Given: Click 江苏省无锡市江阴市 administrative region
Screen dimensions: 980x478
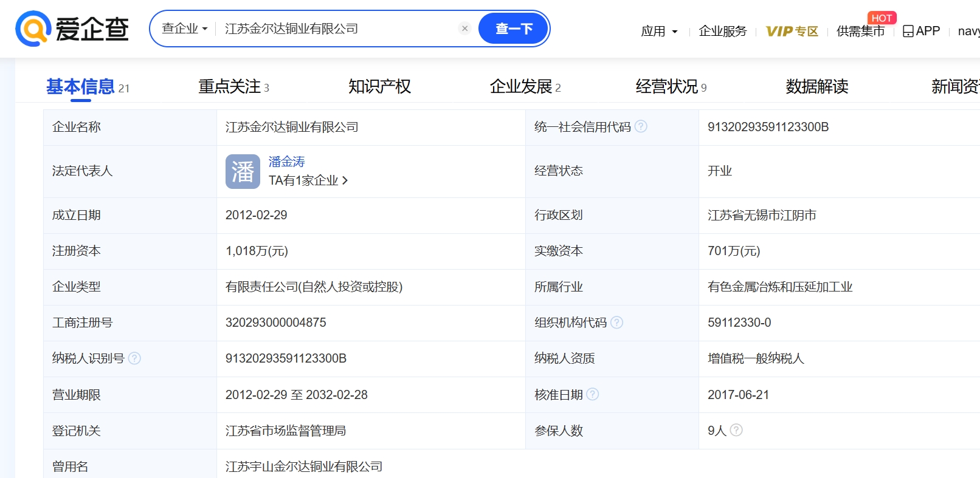Looking at the screenshot, I should click(x=762, y=215).
